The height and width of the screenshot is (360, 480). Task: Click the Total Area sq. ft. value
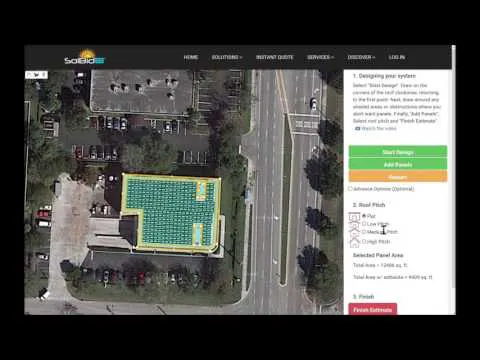click(380, 265)
